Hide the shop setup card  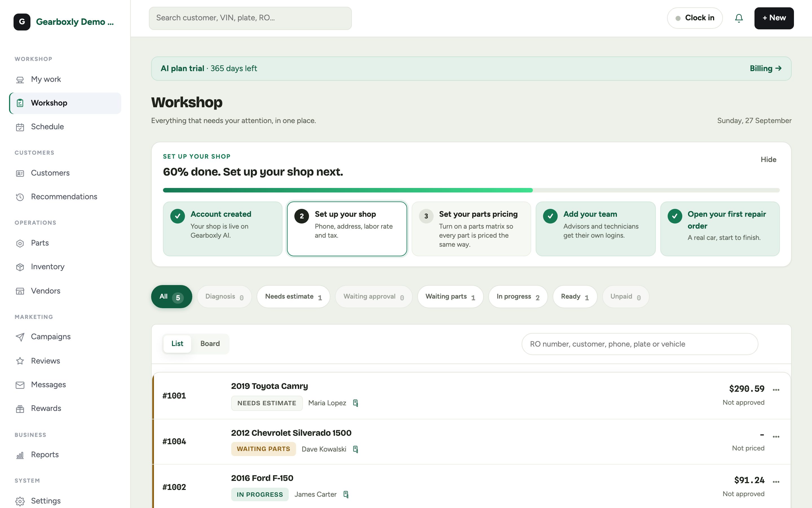point(768,159)
